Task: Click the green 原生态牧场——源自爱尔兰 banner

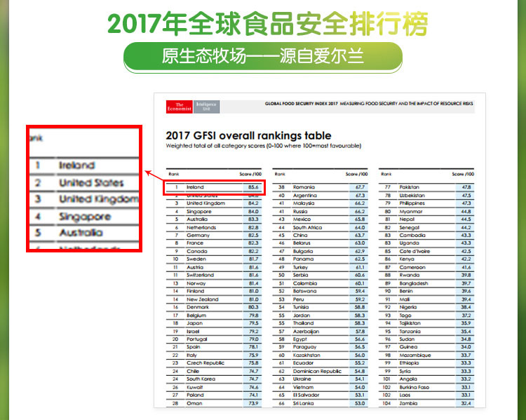Action: (263, 56)
